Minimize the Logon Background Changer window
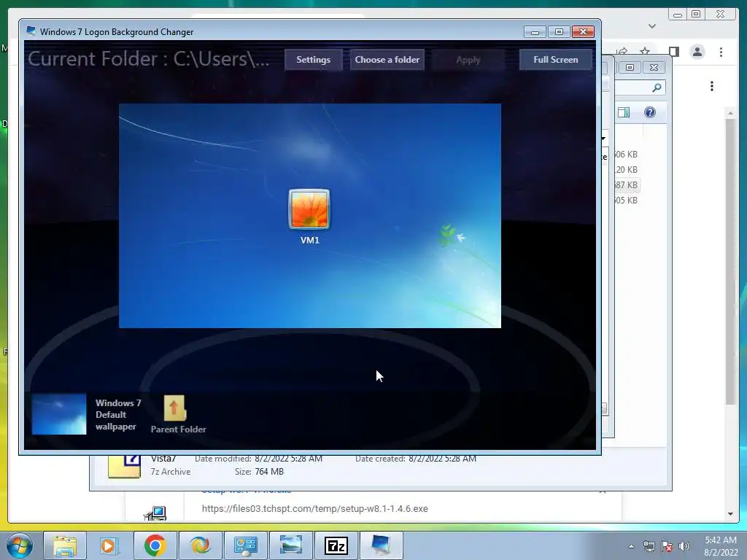The image size is (747, 560). 535,32
